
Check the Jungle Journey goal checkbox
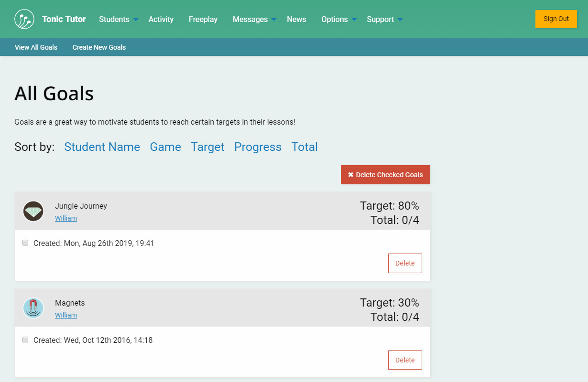[x=25, y=243]
